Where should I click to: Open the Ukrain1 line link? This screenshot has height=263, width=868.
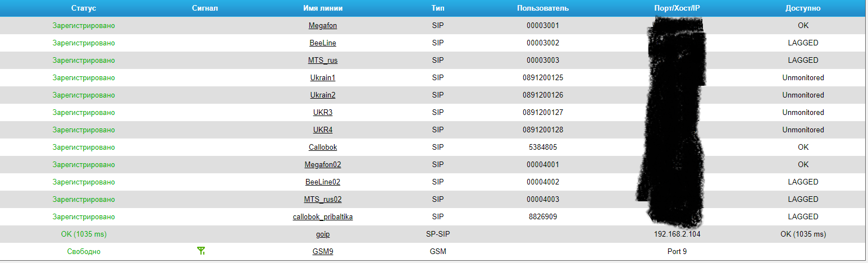(323, 77)
